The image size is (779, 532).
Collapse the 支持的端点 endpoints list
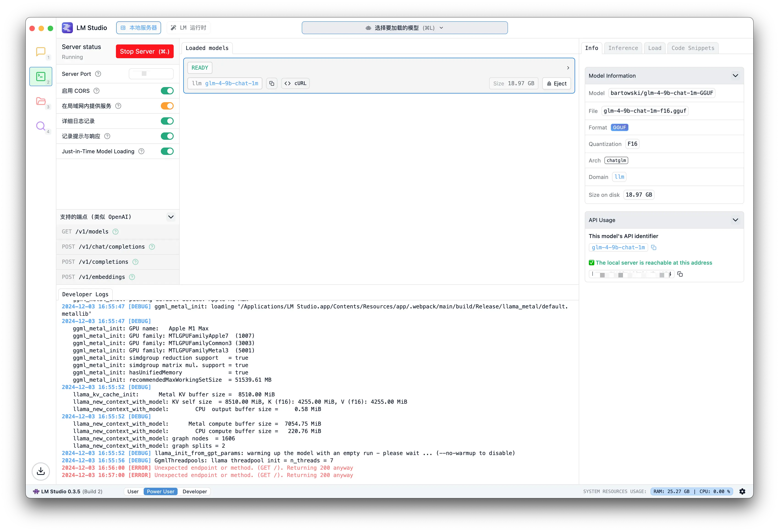click(x=171, y=217)
